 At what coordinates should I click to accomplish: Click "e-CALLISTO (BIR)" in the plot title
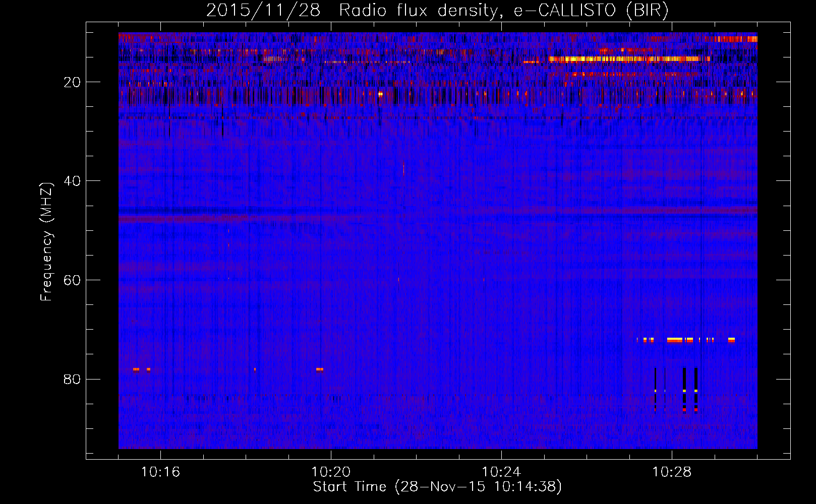tap(591, 10)
